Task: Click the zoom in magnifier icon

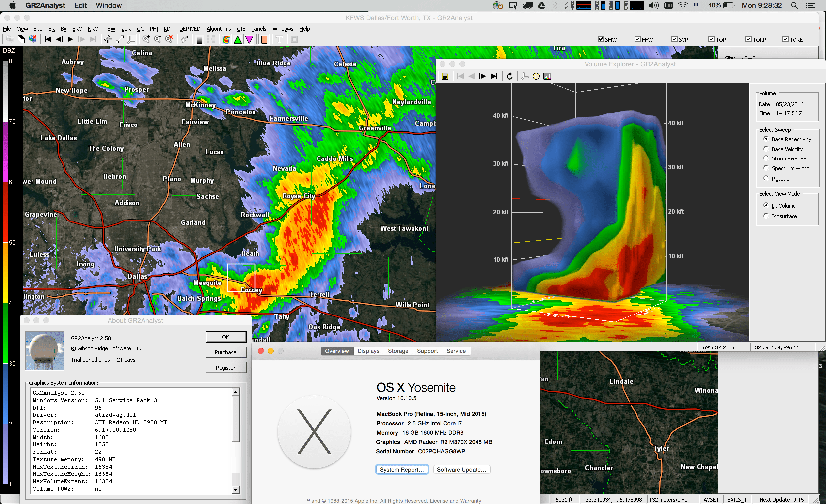Action: 146,40
